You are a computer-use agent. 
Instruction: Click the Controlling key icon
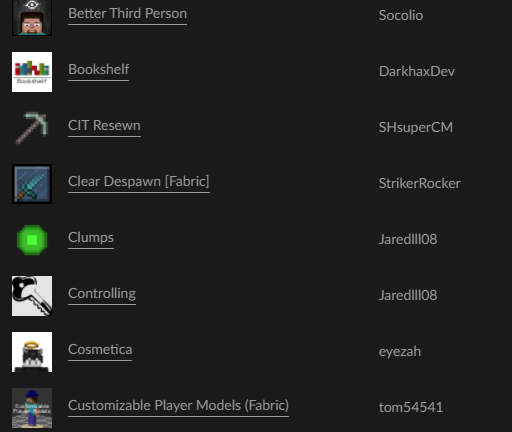(32, 296)
